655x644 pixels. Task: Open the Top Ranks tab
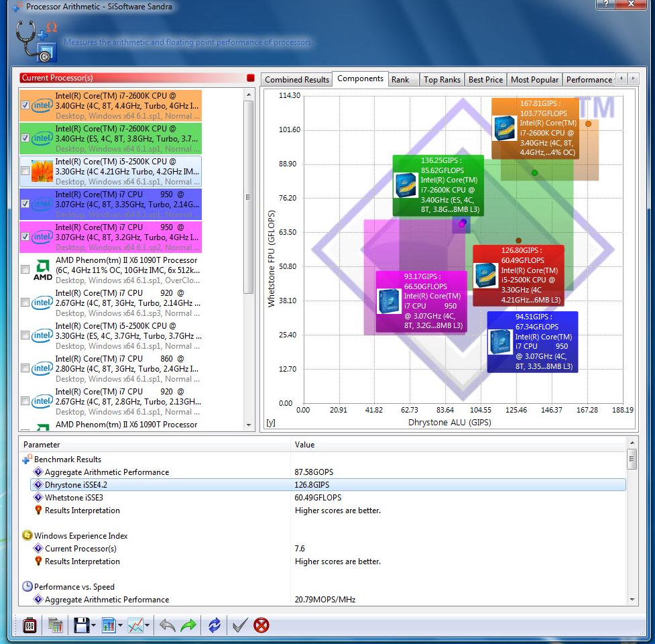tap(442, 79)
